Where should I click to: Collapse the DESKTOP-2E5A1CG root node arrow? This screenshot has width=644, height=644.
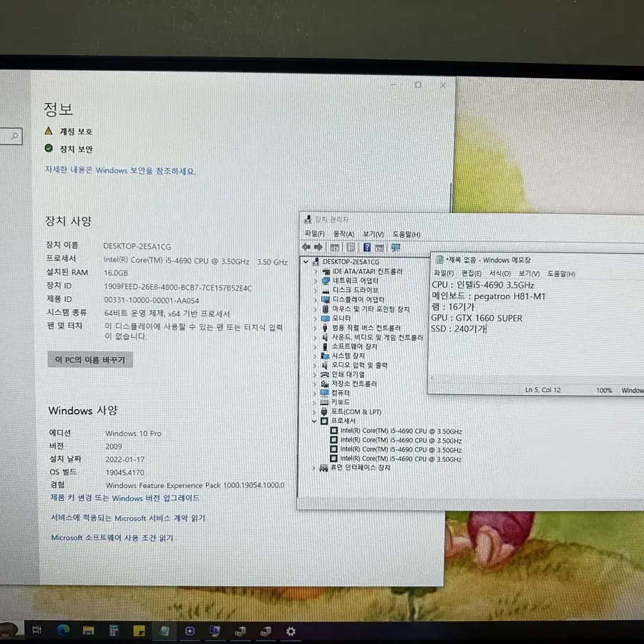[306, 261]
